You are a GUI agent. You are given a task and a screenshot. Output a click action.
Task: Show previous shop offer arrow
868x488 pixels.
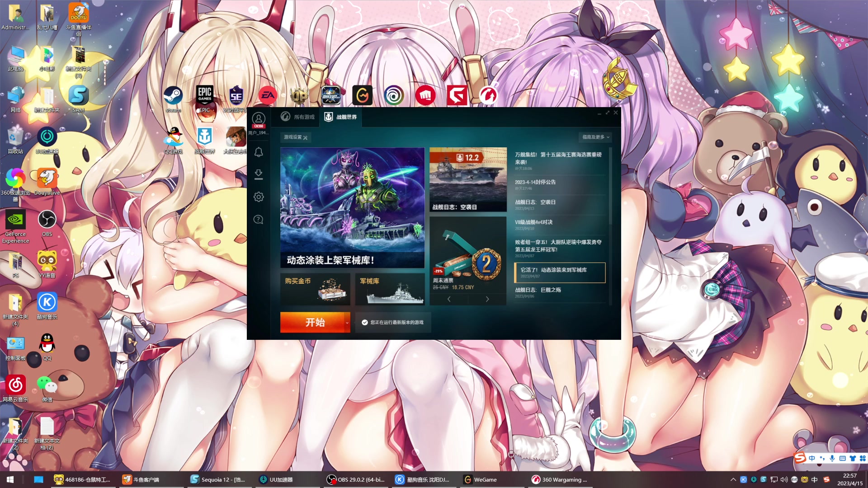point(449,299)
